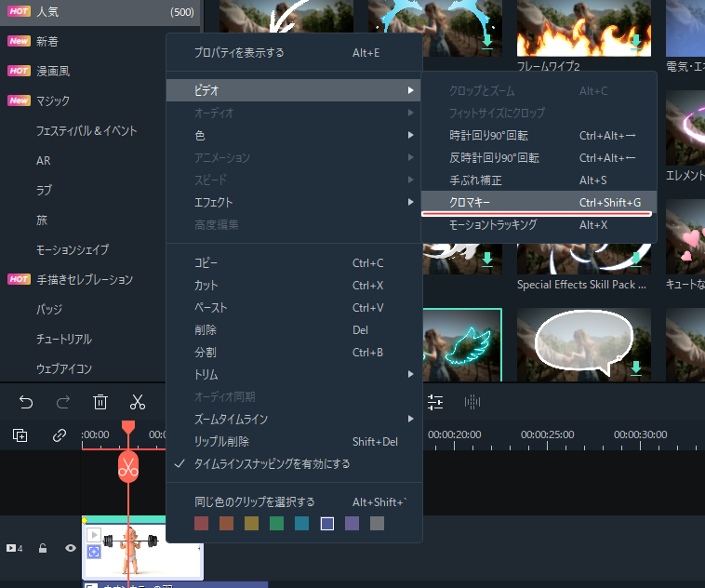Click the redo arrow icon
Image resolution: width=705 pixels, height=588 pixels.
point(63,402)
